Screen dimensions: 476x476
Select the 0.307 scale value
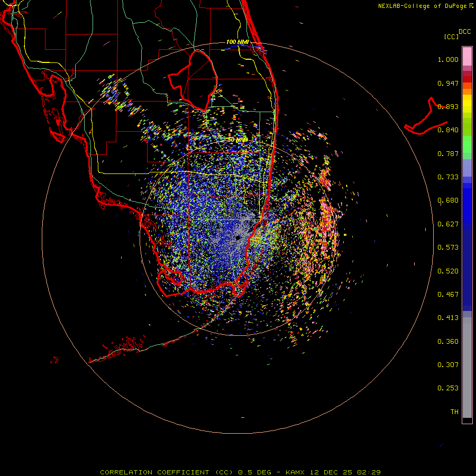(448, 365)
